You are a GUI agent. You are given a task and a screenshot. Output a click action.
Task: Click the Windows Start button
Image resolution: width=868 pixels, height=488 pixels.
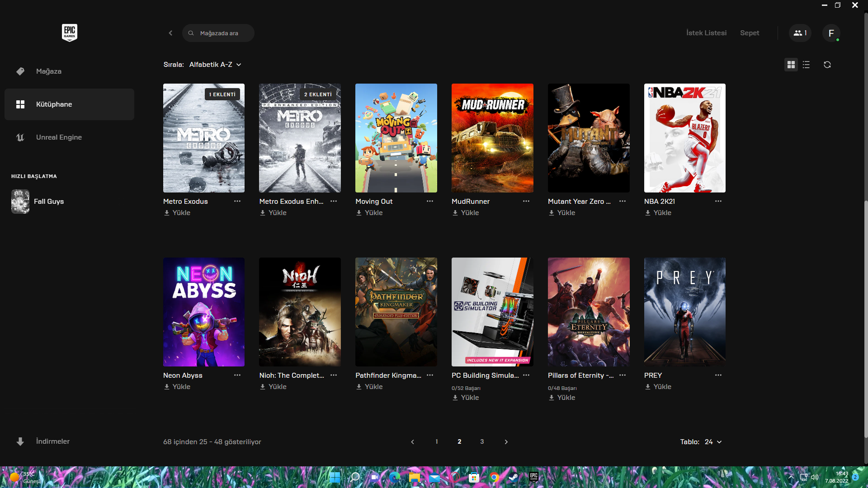(335, 477)
